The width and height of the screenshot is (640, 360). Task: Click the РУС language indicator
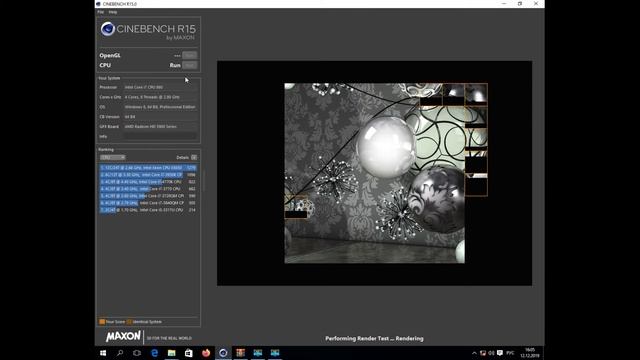point(510,353)
